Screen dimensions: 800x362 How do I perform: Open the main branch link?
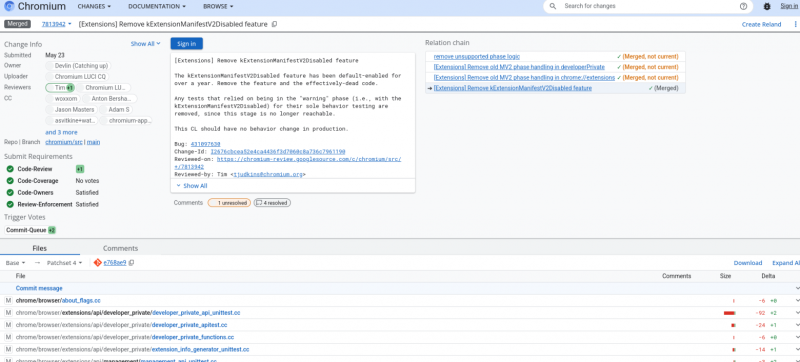(93, 142)
